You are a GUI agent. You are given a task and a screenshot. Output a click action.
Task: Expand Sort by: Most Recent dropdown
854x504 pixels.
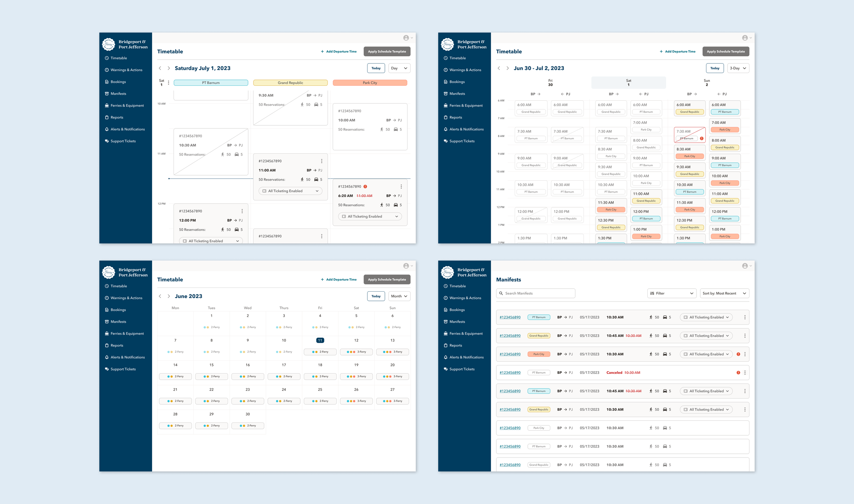(x=724, y=293)
